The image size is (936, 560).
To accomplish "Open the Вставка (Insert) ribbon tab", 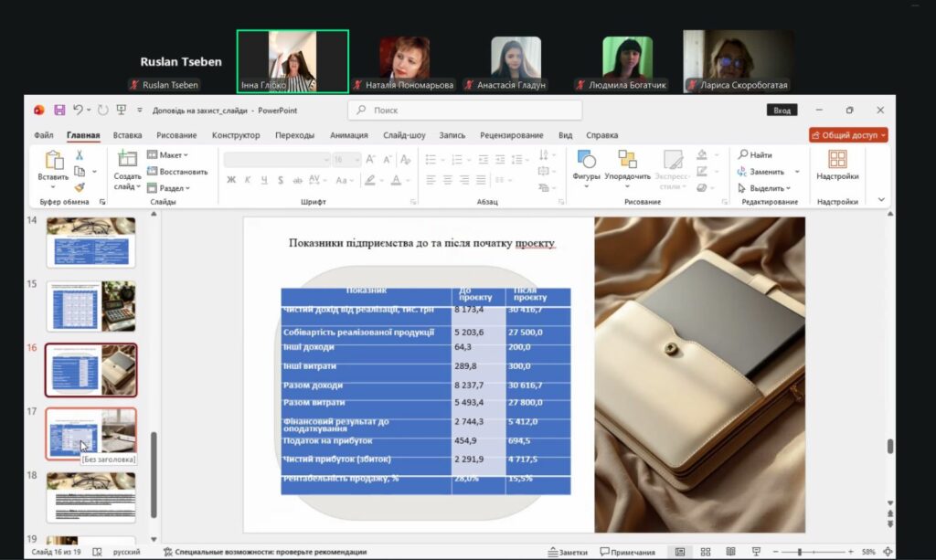I will coord(128,135).
